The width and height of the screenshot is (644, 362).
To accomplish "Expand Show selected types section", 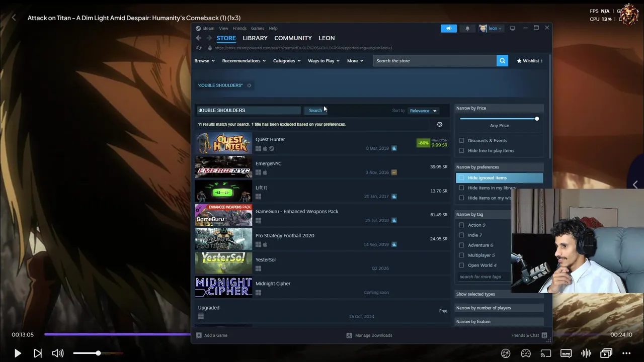I will pos(499,294).
